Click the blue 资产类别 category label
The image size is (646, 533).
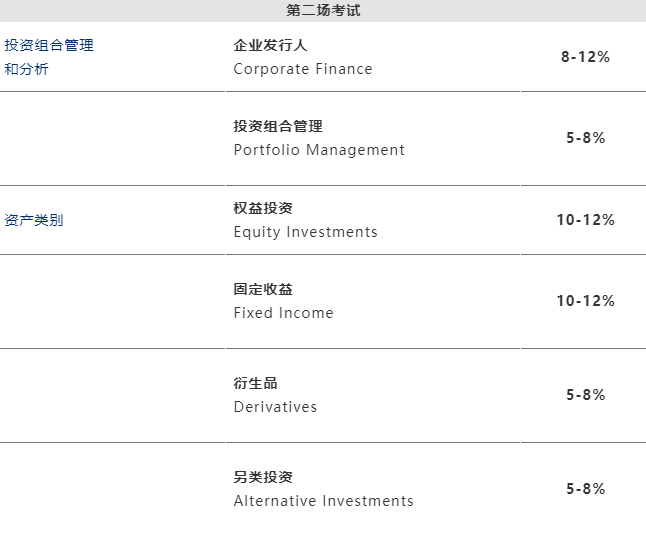tap(34, 220)
